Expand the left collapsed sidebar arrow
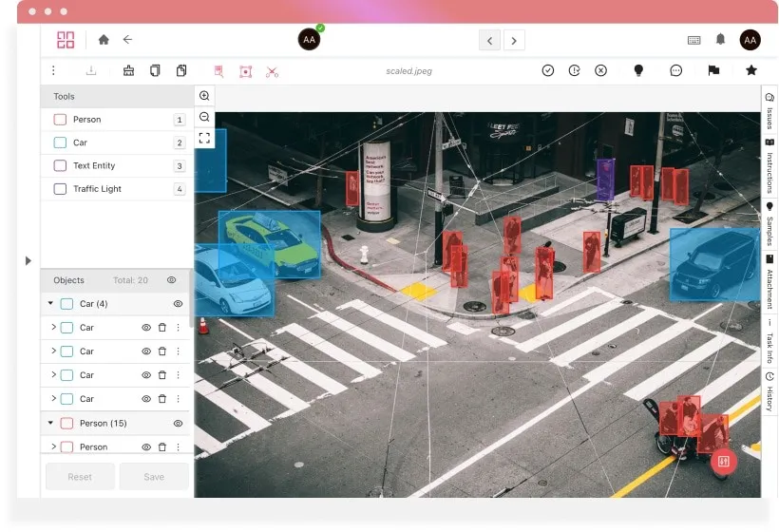 (28, 260)
